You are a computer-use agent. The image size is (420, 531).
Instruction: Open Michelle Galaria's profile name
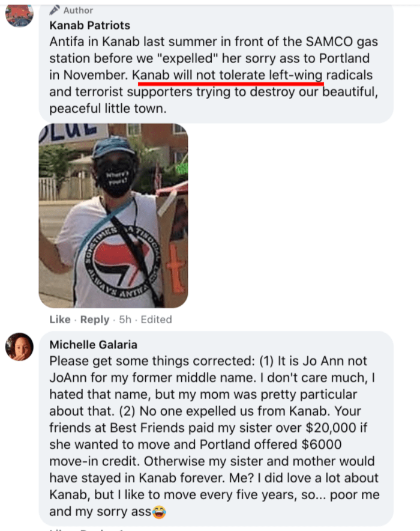click(94, 345)
